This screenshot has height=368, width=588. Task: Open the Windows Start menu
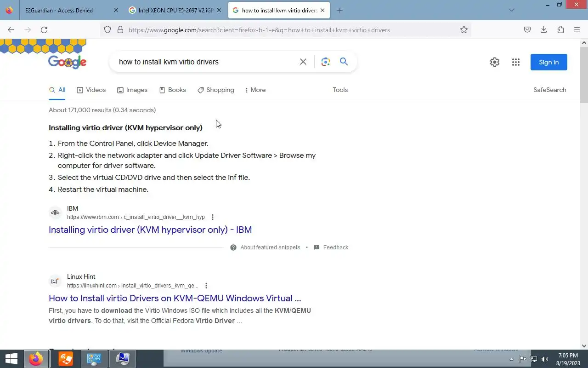pos(11,359)
